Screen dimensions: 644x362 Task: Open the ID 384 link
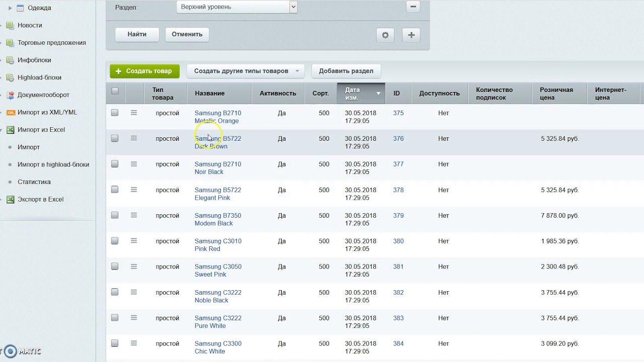point(398,343)
